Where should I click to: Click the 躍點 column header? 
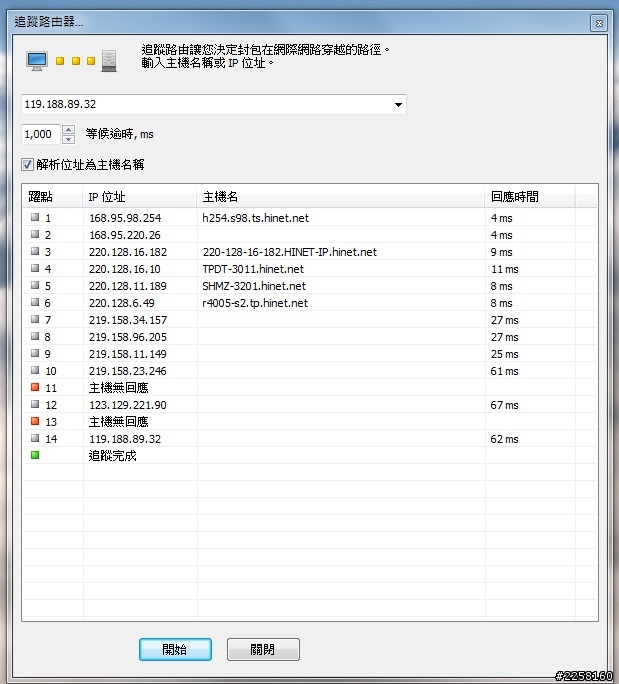[x=52, y=197]
